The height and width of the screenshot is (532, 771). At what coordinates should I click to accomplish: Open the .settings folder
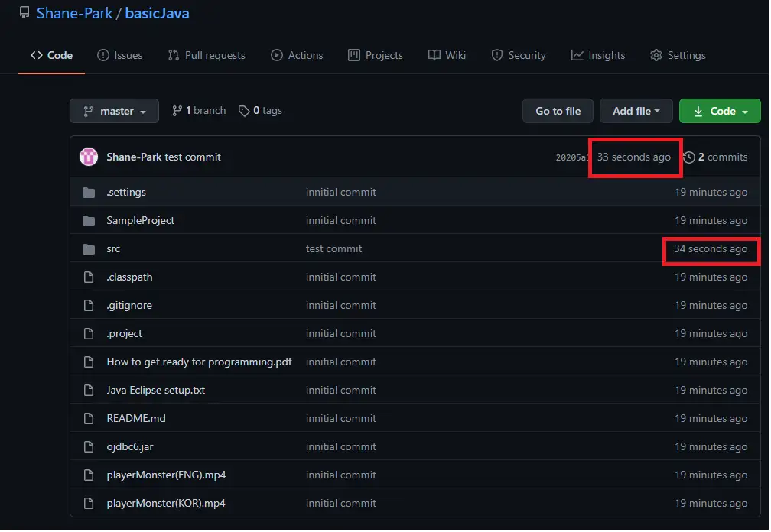pyautogui.click(x=126, y=193)
